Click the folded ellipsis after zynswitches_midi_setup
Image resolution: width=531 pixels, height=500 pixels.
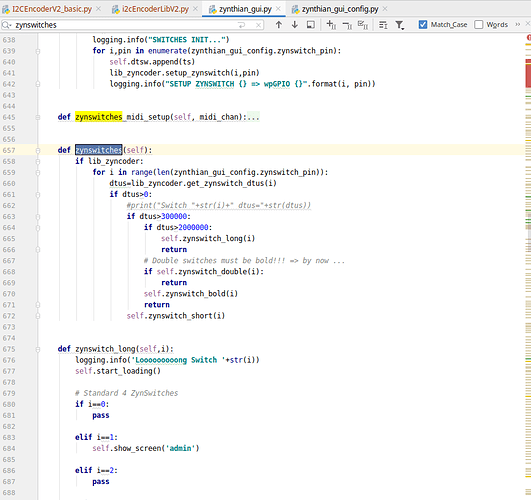253,117
